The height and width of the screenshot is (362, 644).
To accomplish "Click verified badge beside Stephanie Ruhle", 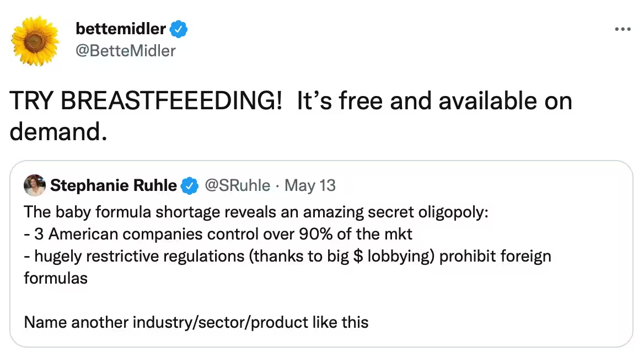I will [x=190, y=186].
